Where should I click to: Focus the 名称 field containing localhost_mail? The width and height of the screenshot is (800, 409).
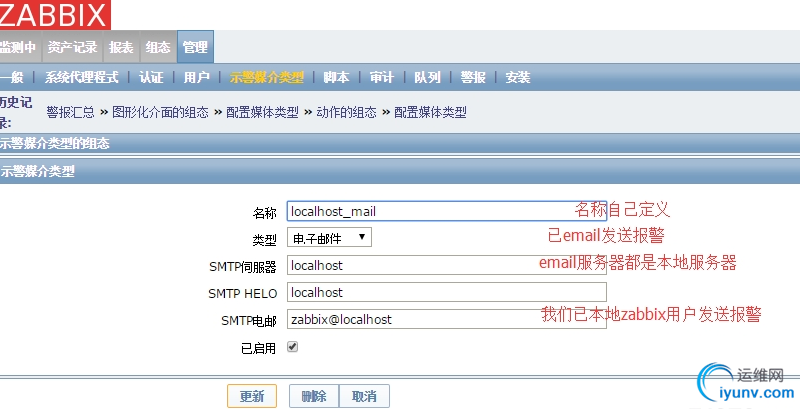coord(446,211)
